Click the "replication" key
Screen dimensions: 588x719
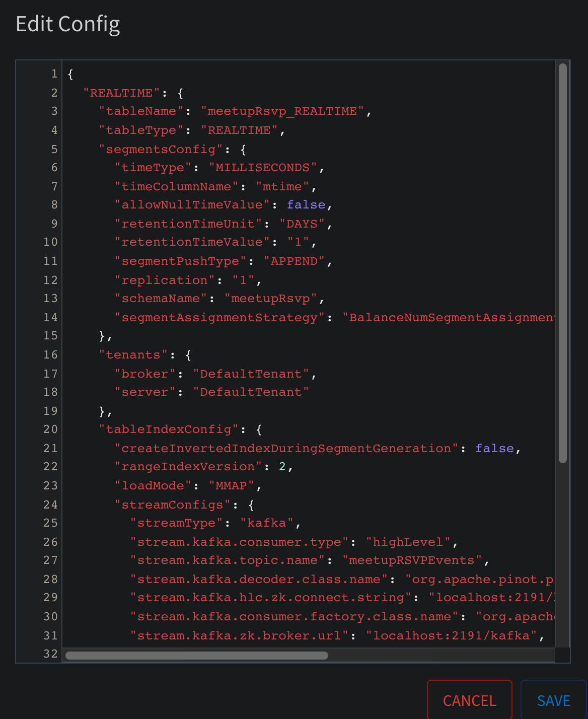coord(165,280)
